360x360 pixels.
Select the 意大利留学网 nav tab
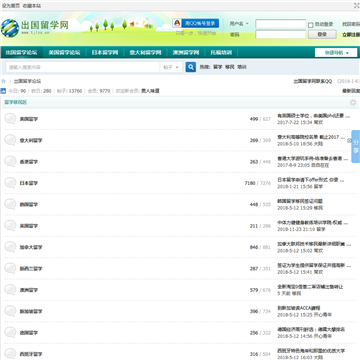coord(145,52)
